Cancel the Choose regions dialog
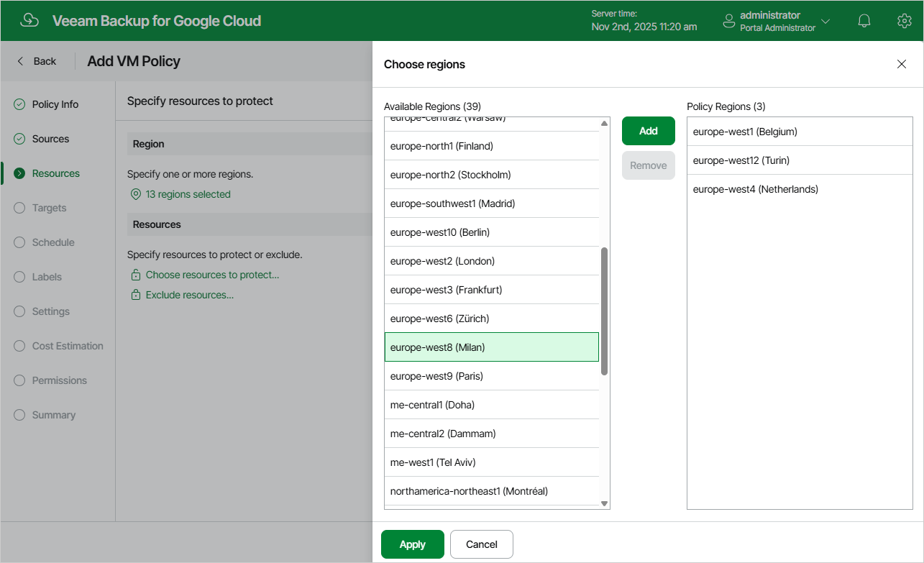The width and height of the screenshot is (924, 563). 482,544
